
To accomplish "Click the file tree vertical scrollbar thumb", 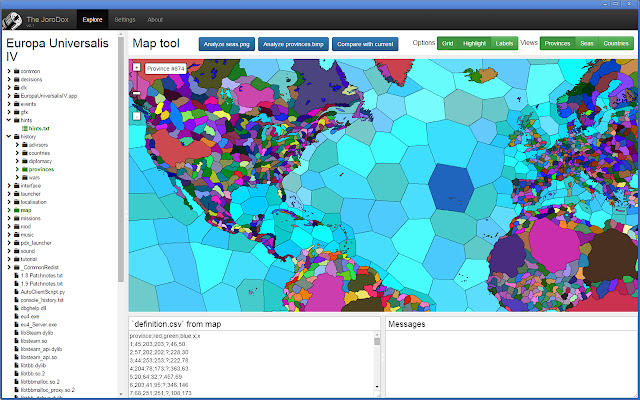I will [x=121, y=159].
